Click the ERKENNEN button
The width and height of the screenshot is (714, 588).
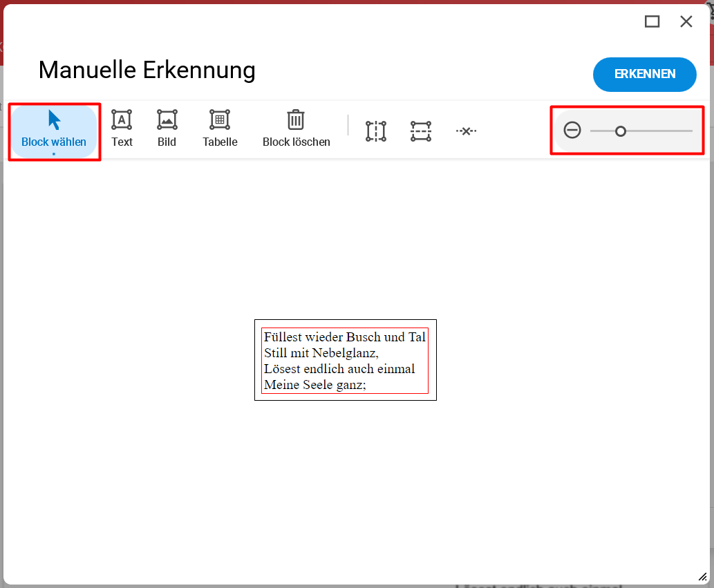644,74
